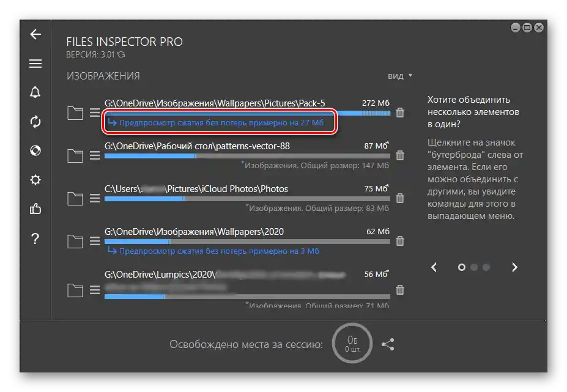The width and height of the screenshot is (567, 392).
Task: Open settings gear icon
Action: [35, 180]
